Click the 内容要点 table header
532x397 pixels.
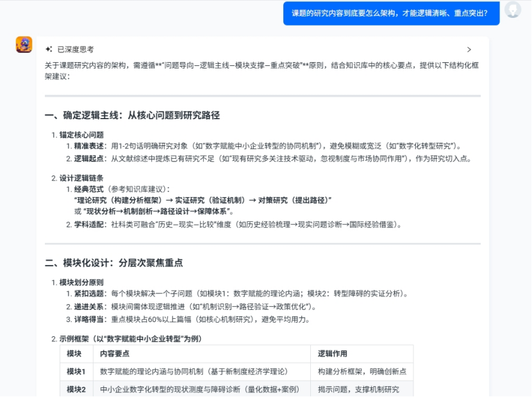click(202, 353)
